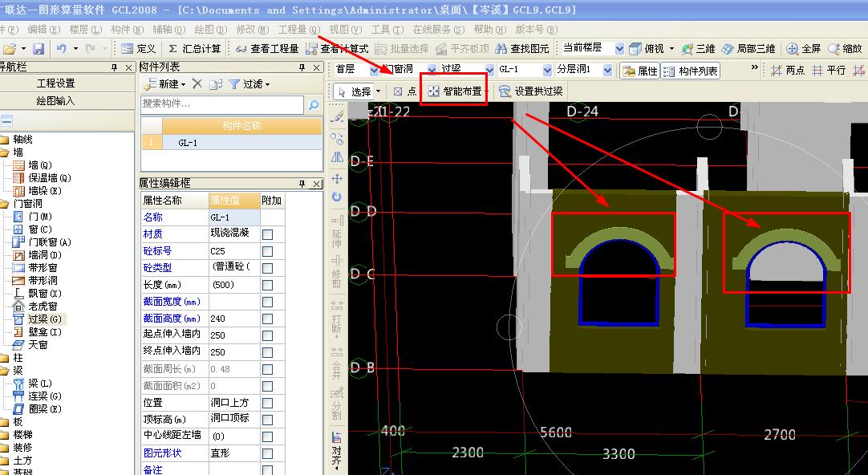Open the 绘图输入 drawing input section
The height and width of the screenshot is (475, 868).
pos(55,101)
